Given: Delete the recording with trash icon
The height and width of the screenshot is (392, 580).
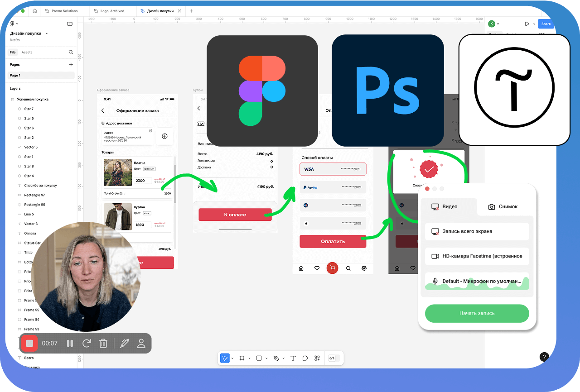Looking at the screenshot, I should [103, 343].
